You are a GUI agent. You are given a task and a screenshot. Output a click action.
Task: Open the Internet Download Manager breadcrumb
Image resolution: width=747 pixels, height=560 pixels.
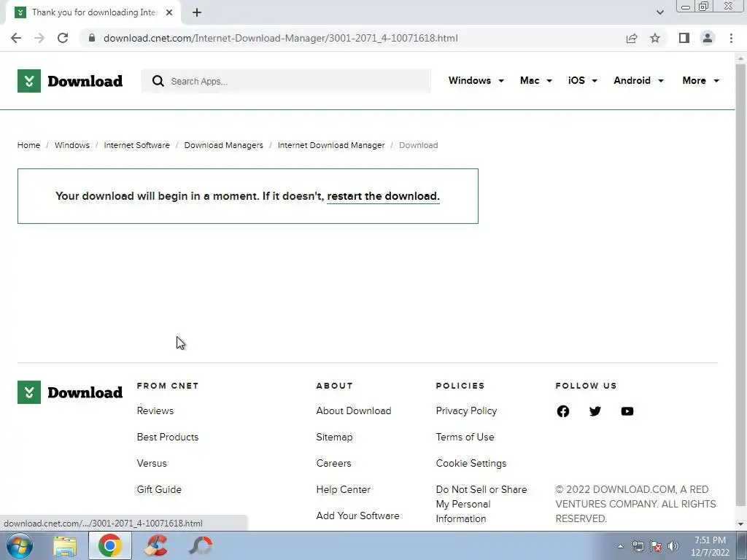331,145
